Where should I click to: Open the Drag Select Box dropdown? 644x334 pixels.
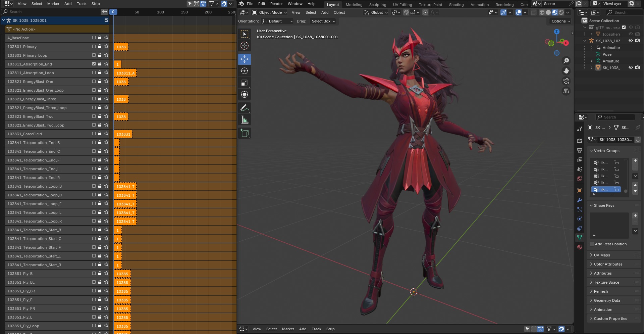pos(323,21)
